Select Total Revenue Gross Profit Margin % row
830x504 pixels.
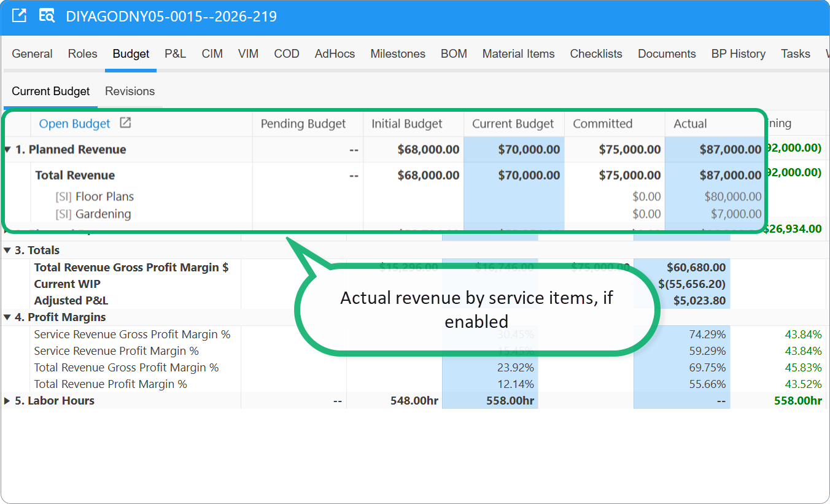[x=126, y=368]
